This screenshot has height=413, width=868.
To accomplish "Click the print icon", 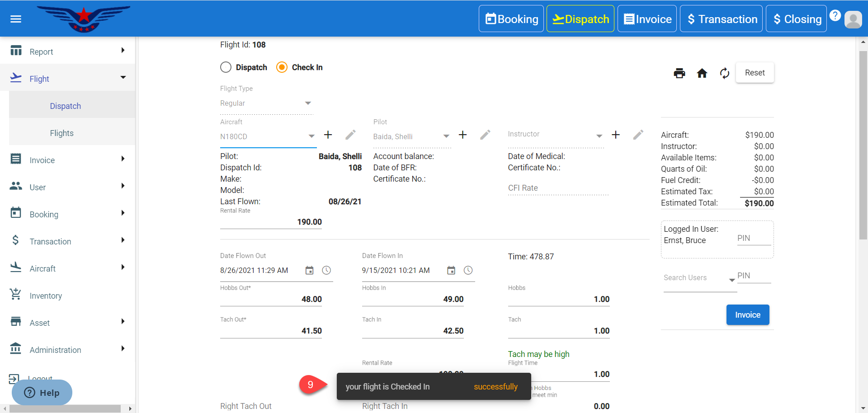I will tap(679, 73).
